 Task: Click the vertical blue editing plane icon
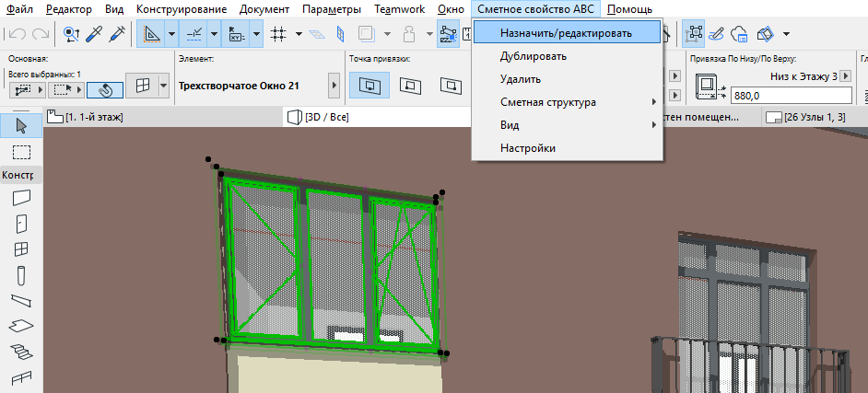[x=340, y=34]
